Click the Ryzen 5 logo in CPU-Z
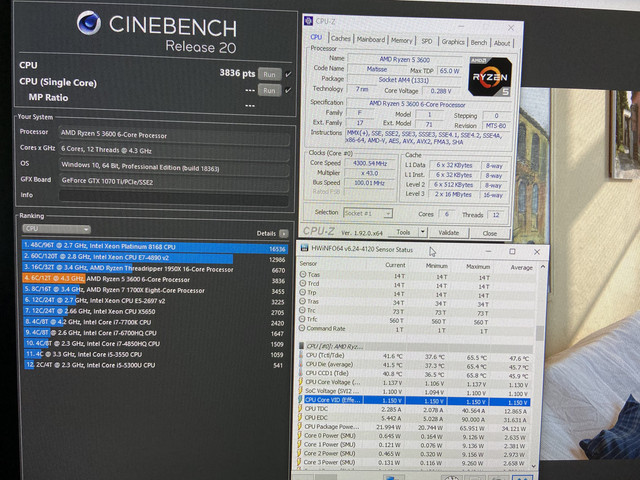Screen dimensions: 640x480 [490, 77]
